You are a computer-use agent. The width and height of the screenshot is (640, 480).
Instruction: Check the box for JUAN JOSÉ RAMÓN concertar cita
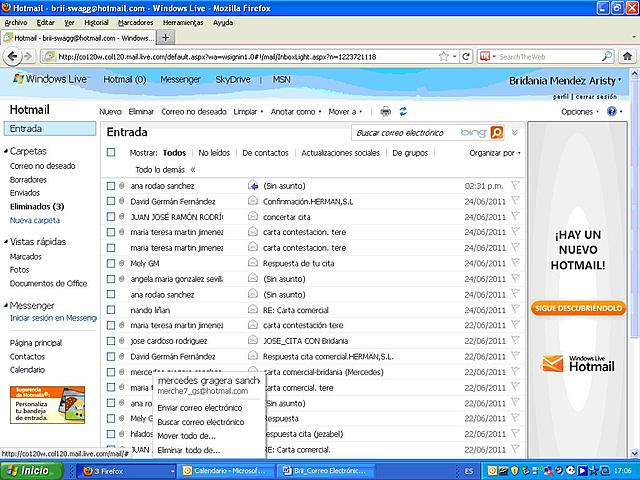111,217
